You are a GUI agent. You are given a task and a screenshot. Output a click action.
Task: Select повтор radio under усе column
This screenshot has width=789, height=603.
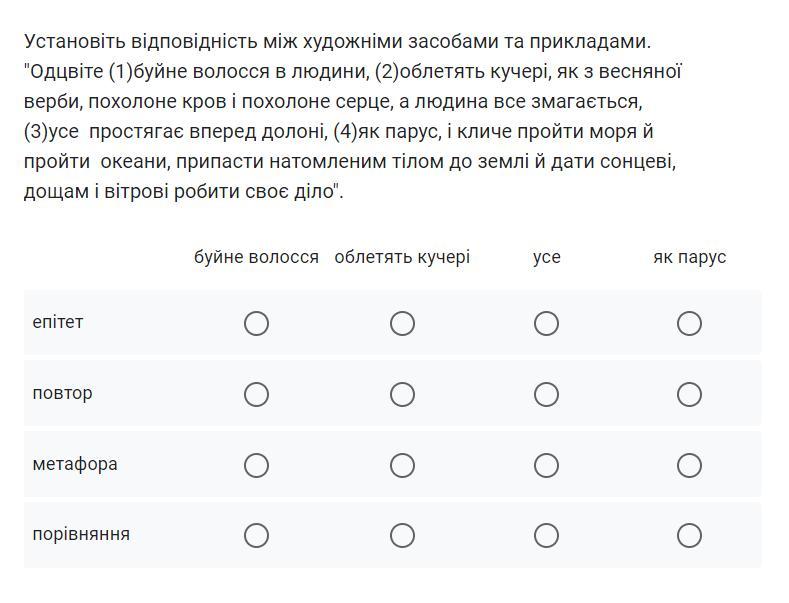click(x=546, y=394)
